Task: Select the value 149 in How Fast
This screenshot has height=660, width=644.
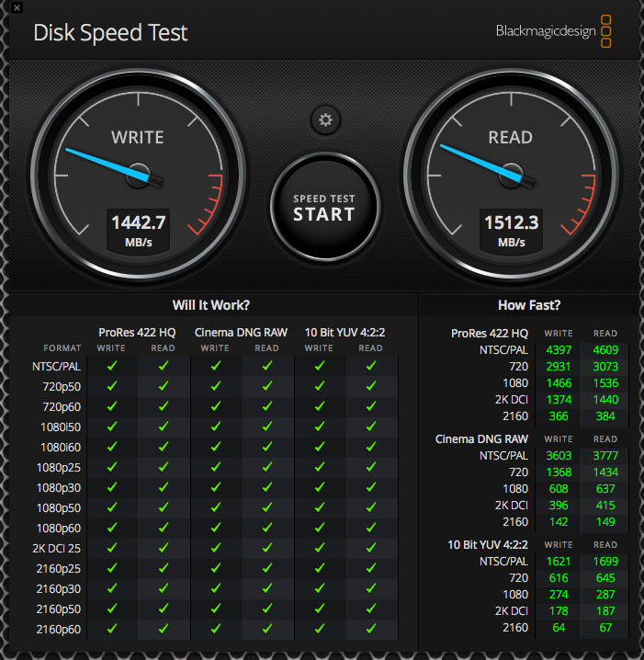Action: (x=605, y=521)
